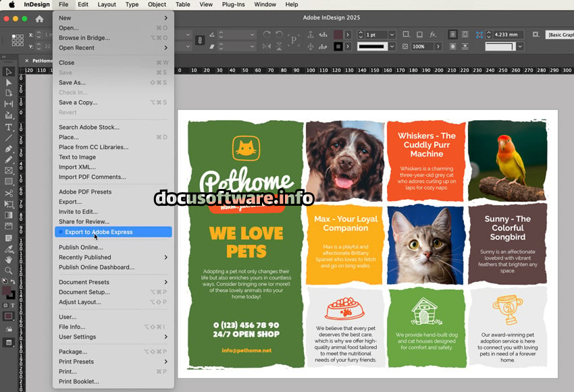Open the Apple menu
Screen dimensions: 574x392
tap(11, 5)
